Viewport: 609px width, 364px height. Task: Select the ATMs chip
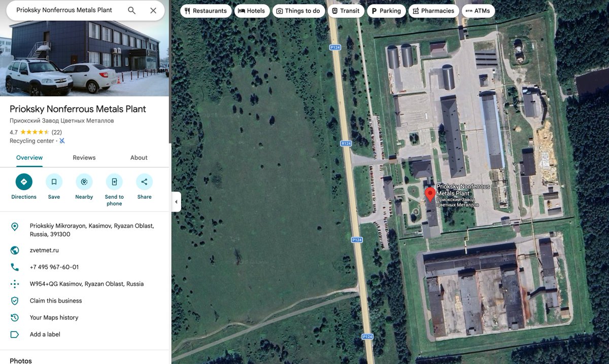(478, 11)
